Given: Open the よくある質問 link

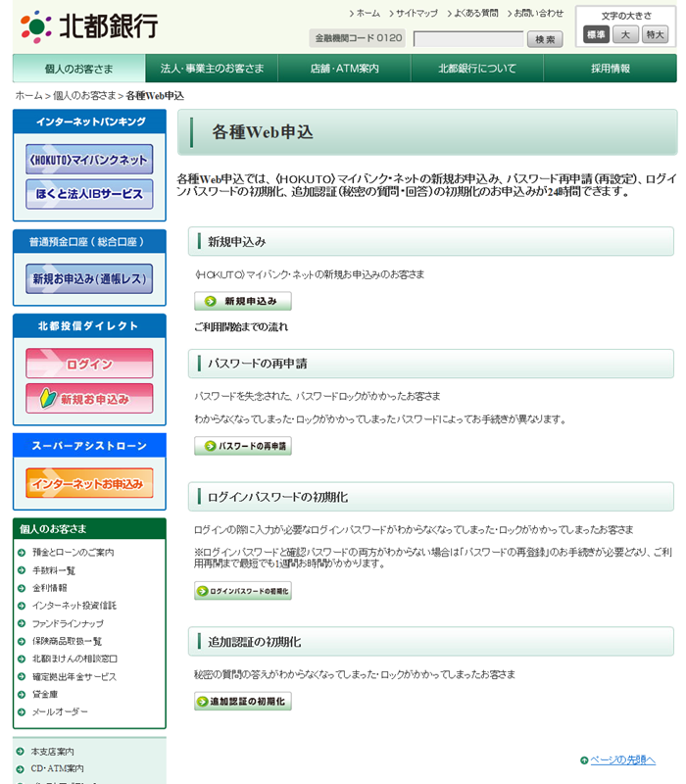Looking at the screenshot, I should click(x=476, y=14).
